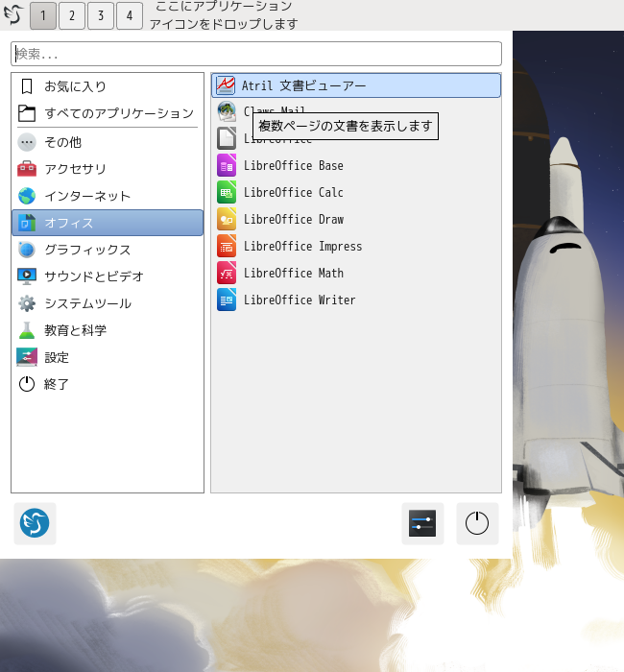624x672 pixels.
Task: Click the gear icon beside システムツール
Action: point(27,303)
